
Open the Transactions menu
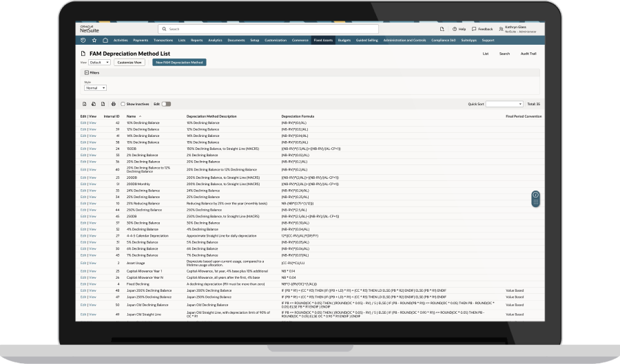point(163,41)
